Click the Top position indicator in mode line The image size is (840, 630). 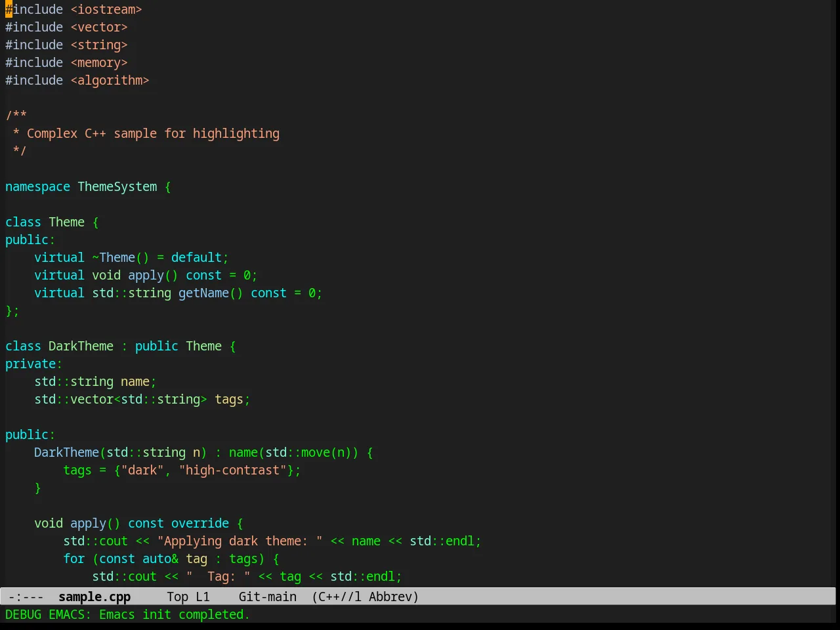pyautogui.click(x=177, y=597)
